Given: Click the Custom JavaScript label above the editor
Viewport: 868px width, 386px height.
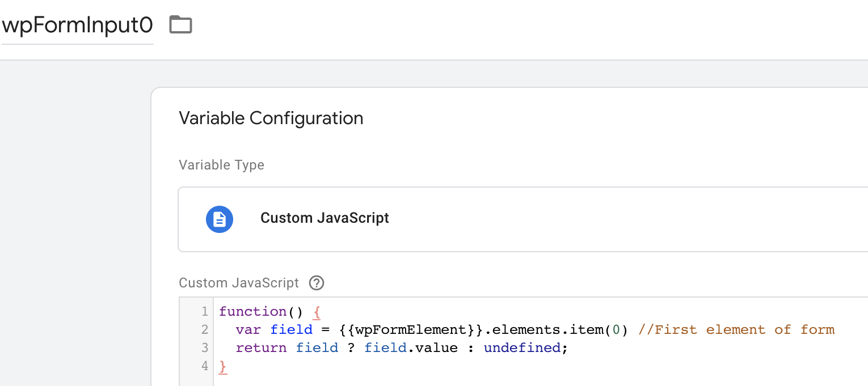Looking at the screenshot, I should click(238, 283).
